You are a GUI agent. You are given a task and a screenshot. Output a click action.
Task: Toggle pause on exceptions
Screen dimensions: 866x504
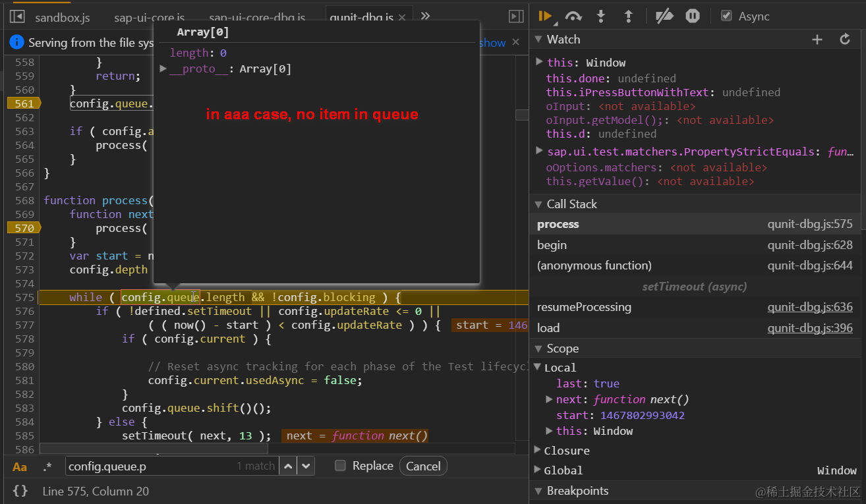coord(693,16)
